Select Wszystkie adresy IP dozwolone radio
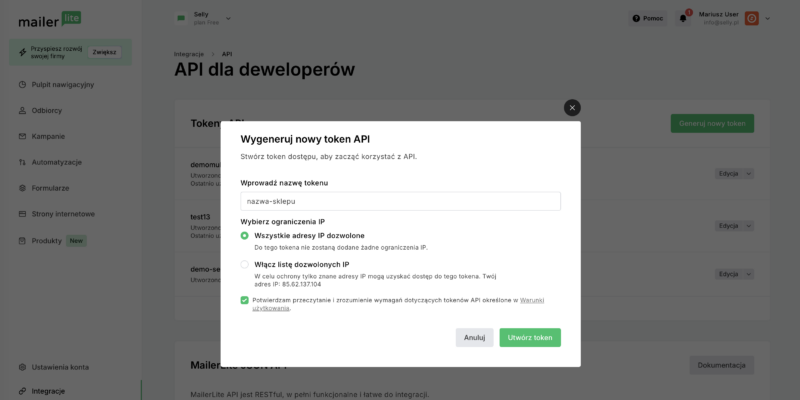The image size is (800, 400). [244, 236]
